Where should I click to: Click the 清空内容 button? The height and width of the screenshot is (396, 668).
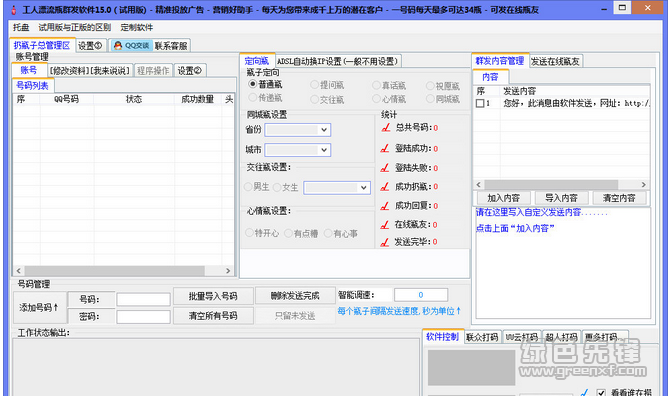pyautogui.click(x=619, y=198)
